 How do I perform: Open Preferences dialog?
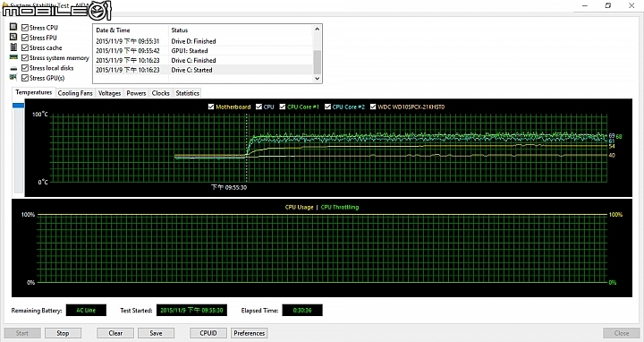click(x=250, y=333)
